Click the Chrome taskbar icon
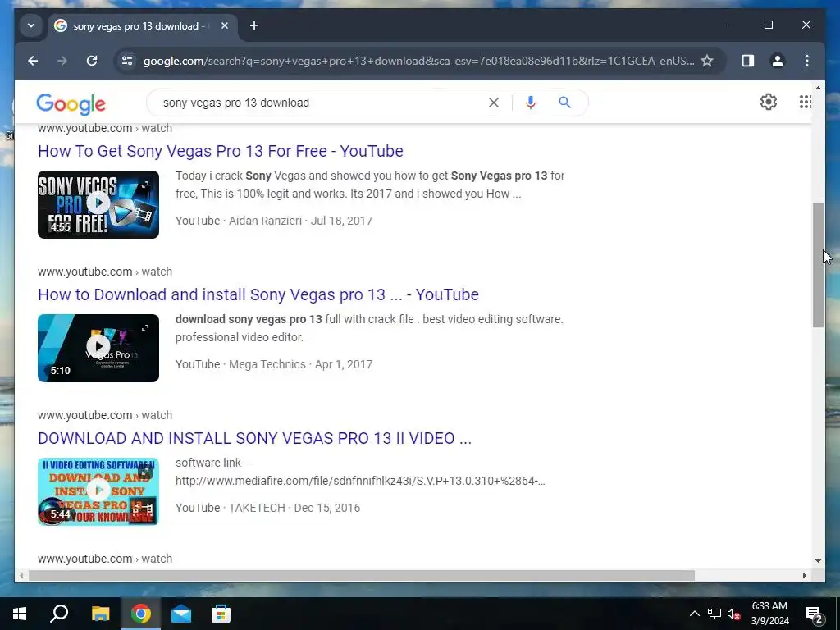Image resolution: width=840 pixels, height=630 pixels. click(141, 614)
